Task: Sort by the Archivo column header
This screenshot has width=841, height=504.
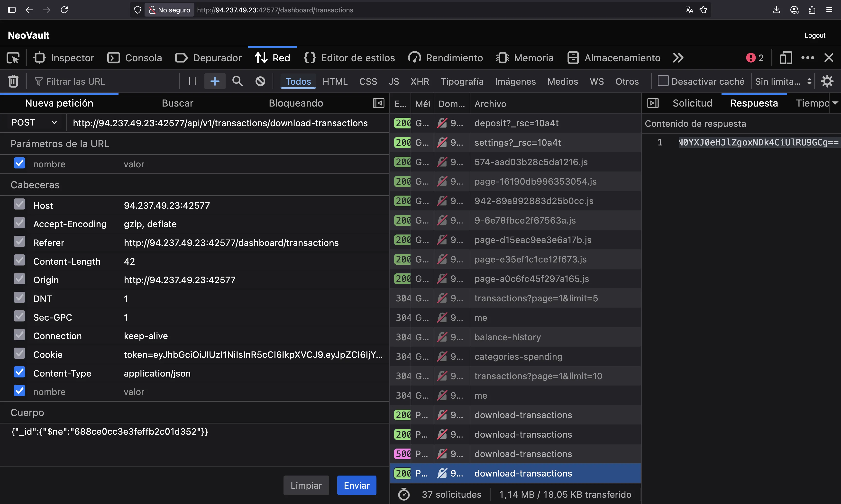Action: (555, 104)
